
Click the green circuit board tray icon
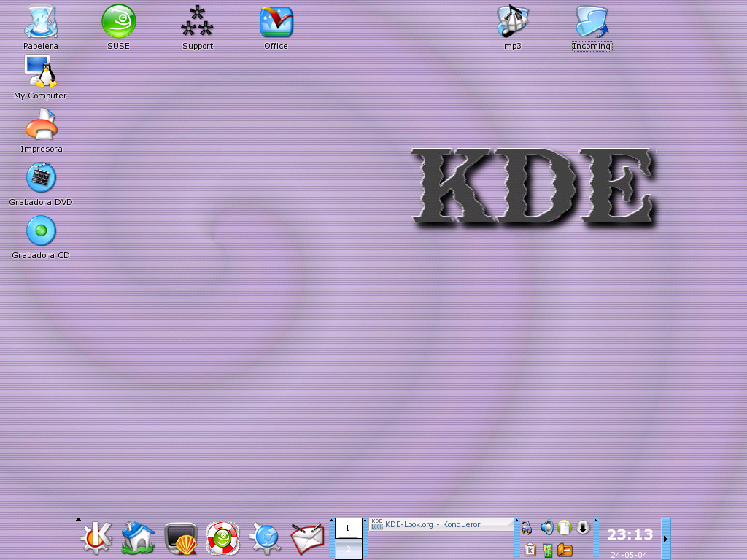547,551
